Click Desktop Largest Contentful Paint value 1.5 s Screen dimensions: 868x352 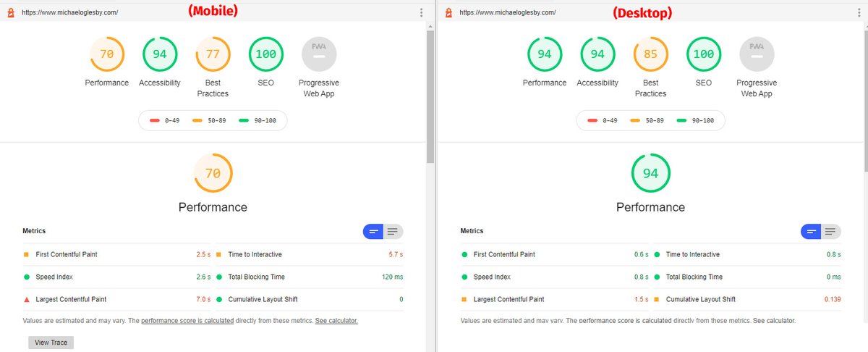tap(641, 299)
